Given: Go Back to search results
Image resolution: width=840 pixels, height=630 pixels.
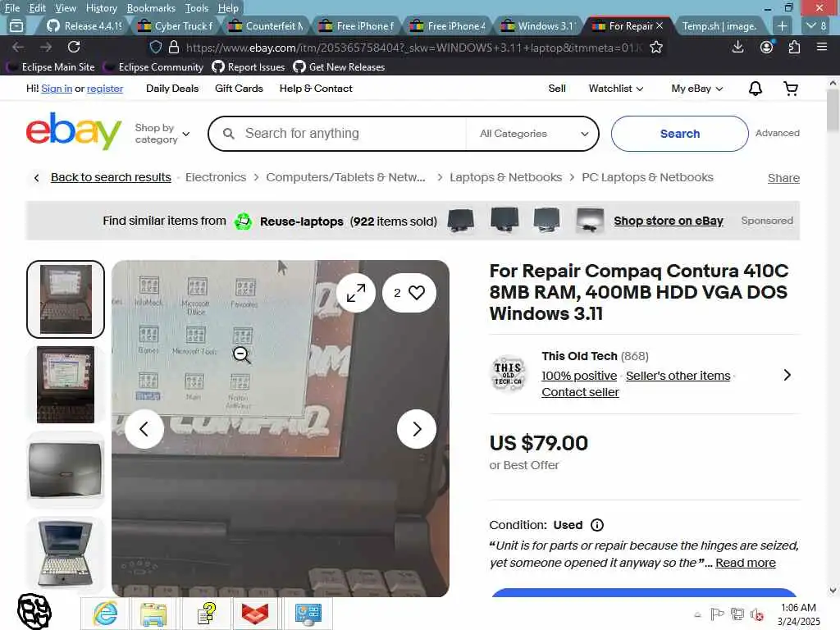Looking at the screenshot, I should click(111, 177).
